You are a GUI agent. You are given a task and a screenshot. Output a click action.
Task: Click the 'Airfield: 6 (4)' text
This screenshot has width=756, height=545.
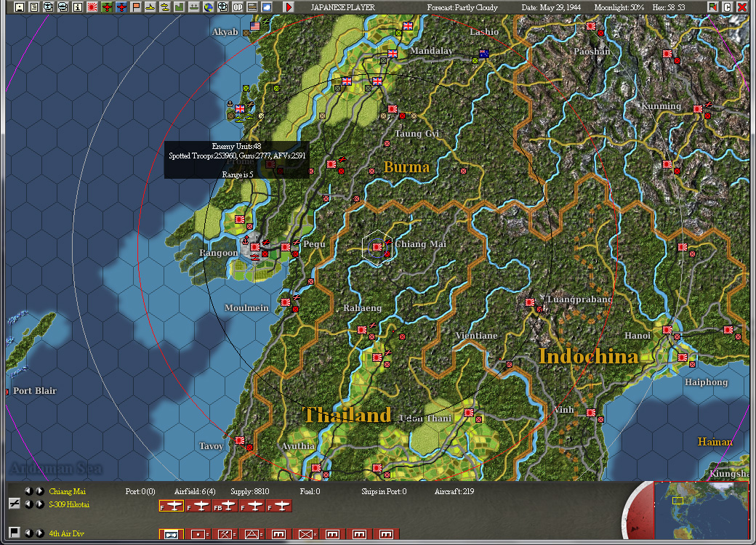pos(195,491)
